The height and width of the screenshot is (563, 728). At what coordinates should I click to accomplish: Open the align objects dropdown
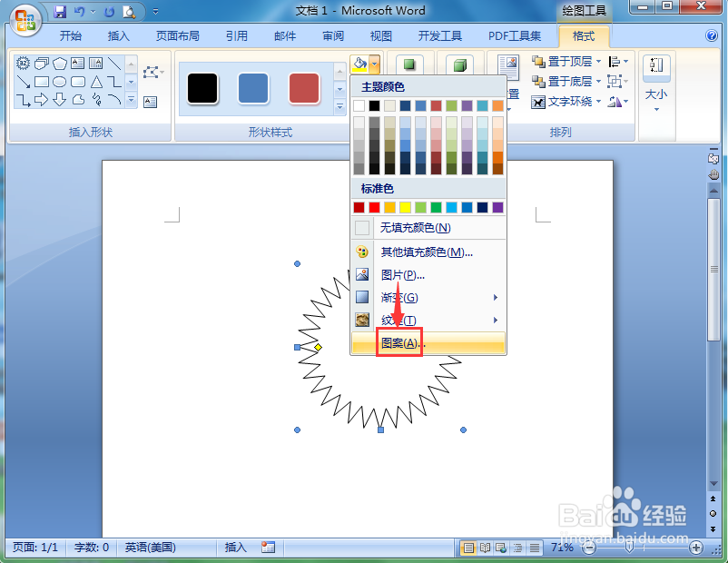618,62
